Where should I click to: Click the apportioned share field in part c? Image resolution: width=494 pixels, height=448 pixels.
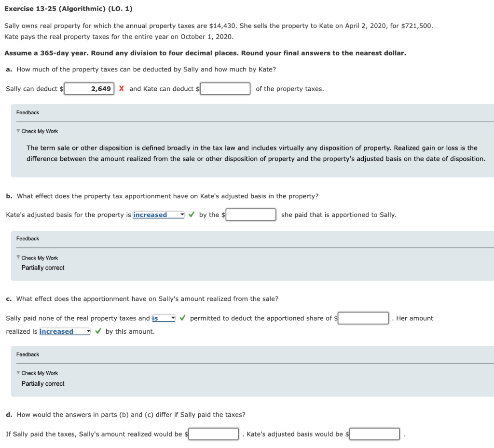(x=363, y=318)
